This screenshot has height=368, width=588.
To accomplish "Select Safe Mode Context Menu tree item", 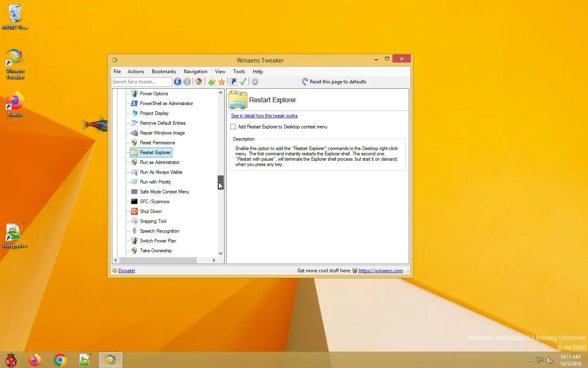I will (165, 192).
